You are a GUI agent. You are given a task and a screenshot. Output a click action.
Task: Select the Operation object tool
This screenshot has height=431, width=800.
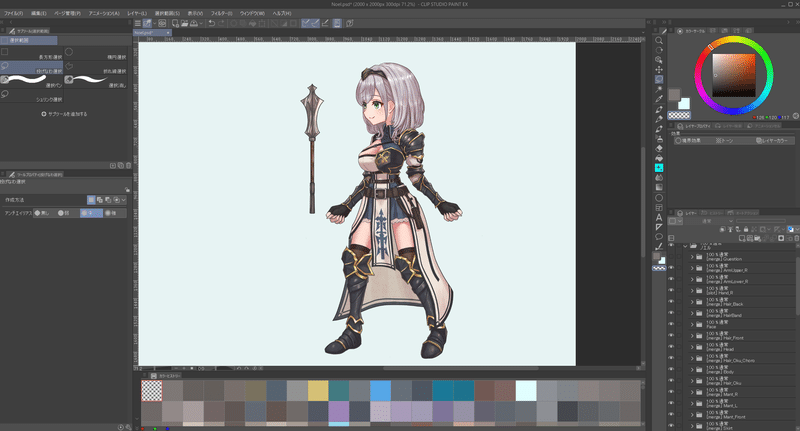(659, 60)
